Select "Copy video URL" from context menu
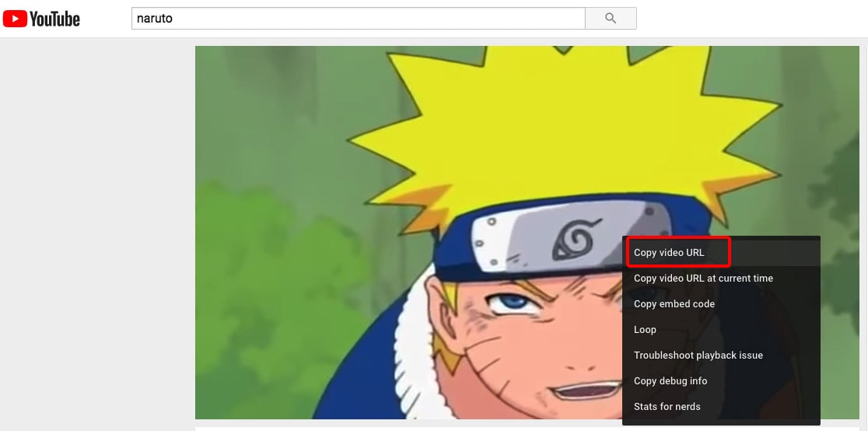The height and width of the screenshot is (431, 868). point(669,253)
